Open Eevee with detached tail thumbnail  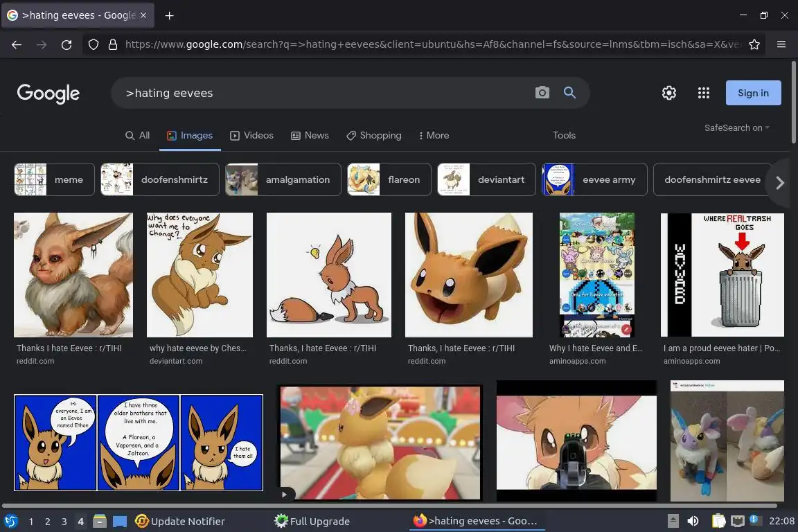point(329,275)
